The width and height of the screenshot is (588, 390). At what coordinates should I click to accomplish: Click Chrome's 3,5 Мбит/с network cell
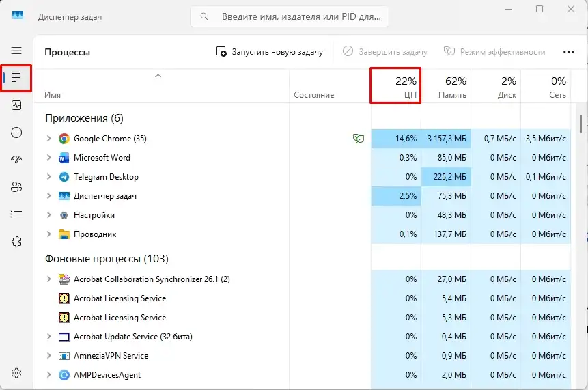(x=546, y=139)
